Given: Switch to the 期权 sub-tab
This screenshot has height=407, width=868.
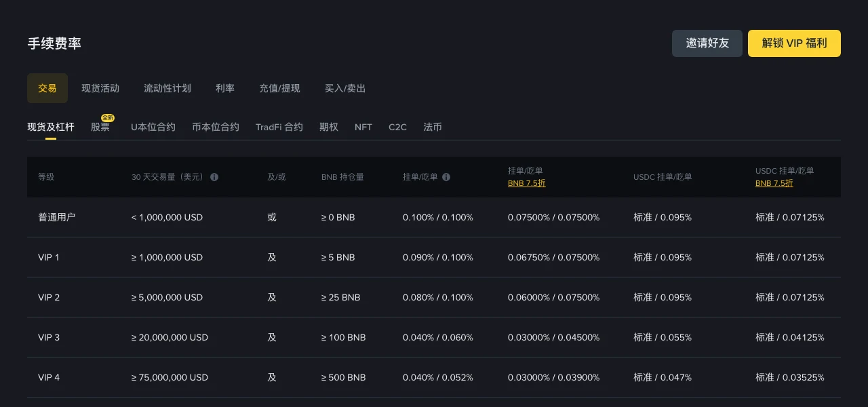Looking at the screenshot, I should (x=329, y=127).
